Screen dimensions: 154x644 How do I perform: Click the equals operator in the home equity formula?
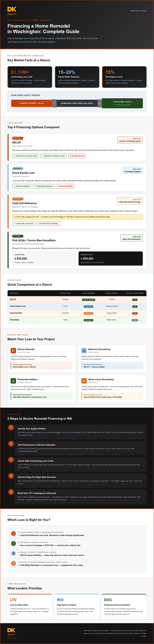coord(100,103)
